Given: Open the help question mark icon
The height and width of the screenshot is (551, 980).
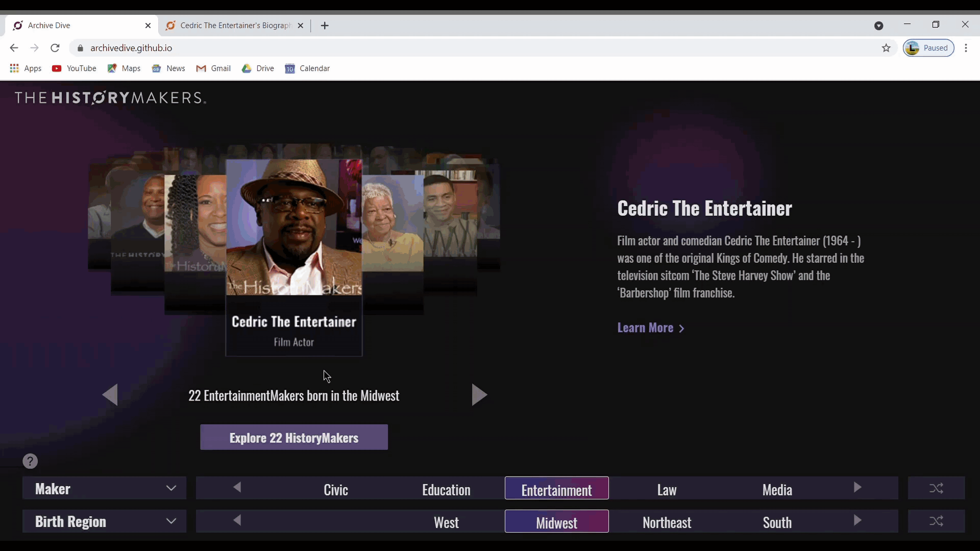Looking at the screenshot, I should (x=30, y=461).
